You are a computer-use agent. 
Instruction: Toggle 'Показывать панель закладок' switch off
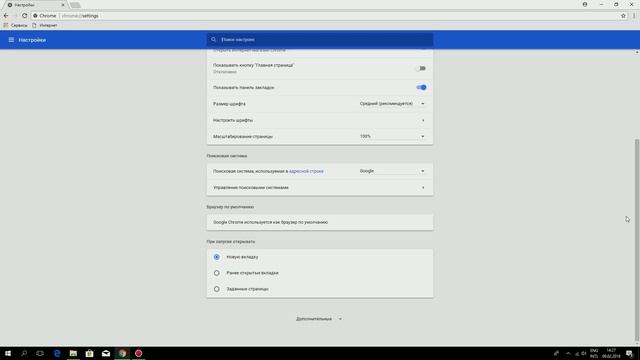[421, 87]
